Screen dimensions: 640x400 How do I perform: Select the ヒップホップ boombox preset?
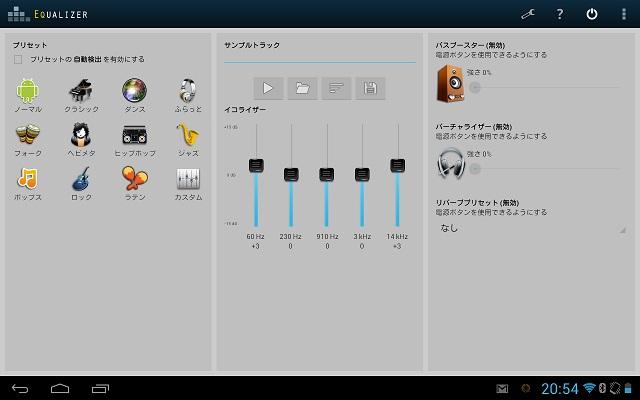click(134, 135)
